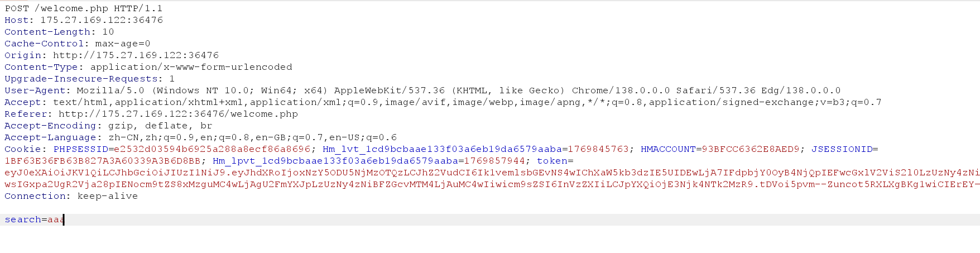Click the Content-Length header value 10
Image resolution: width=980 pixels, height=253 pixels.
[108, 32]
